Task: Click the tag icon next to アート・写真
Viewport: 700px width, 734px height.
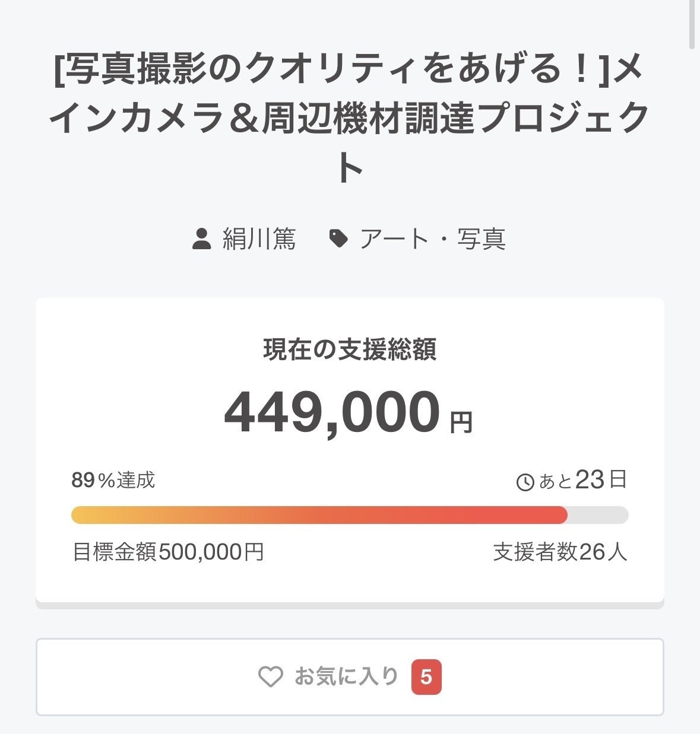Action: [338, 239]
